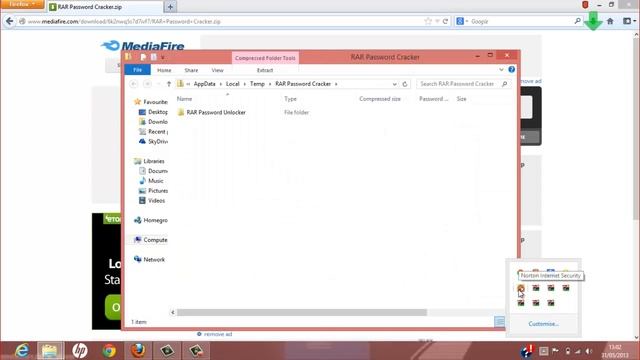Click remove ad link below window

coord(218,334)
